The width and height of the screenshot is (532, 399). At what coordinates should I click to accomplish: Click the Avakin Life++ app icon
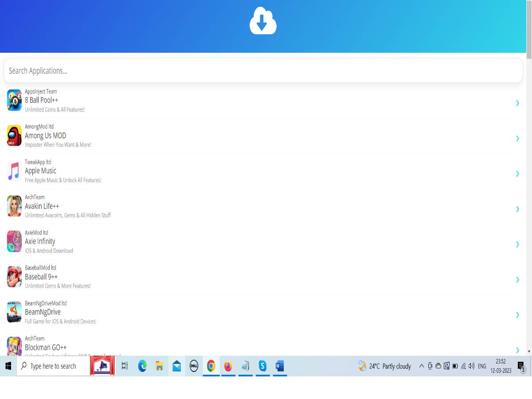[14, 206]
